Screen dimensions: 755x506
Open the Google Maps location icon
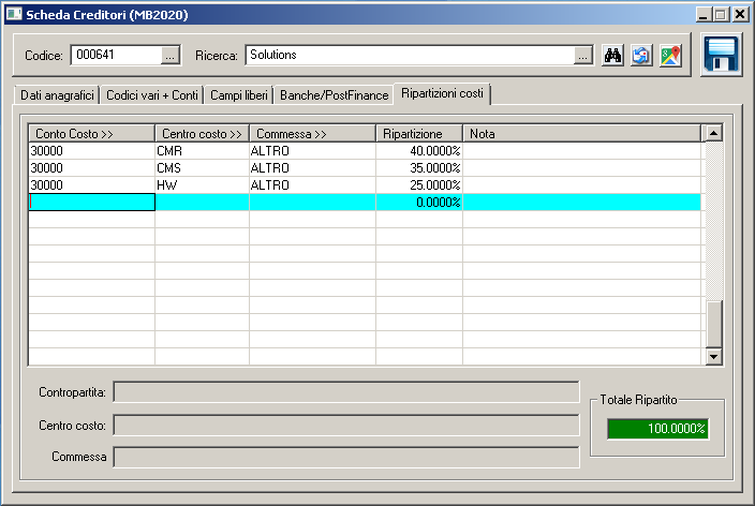click(670, 56)
